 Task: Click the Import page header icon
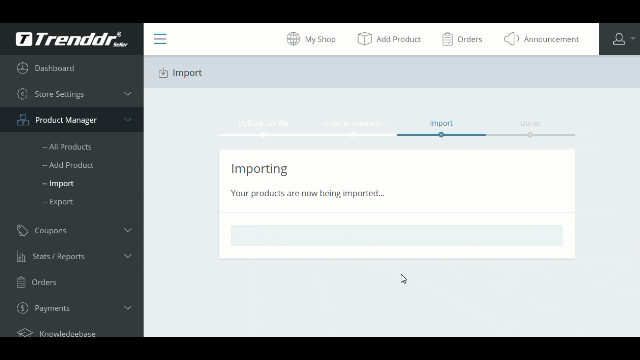click(163, 73)
